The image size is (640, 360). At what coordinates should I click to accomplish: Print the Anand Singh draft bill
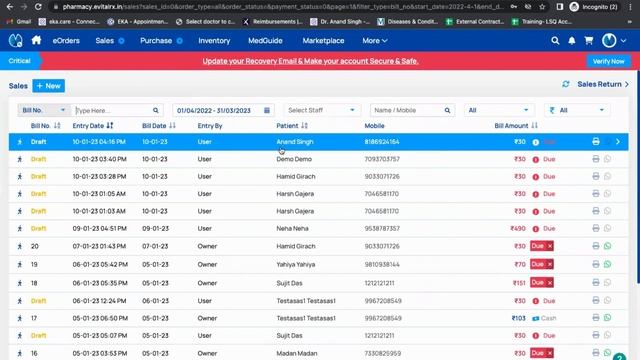pyautogui.click(x=596, y=142)
